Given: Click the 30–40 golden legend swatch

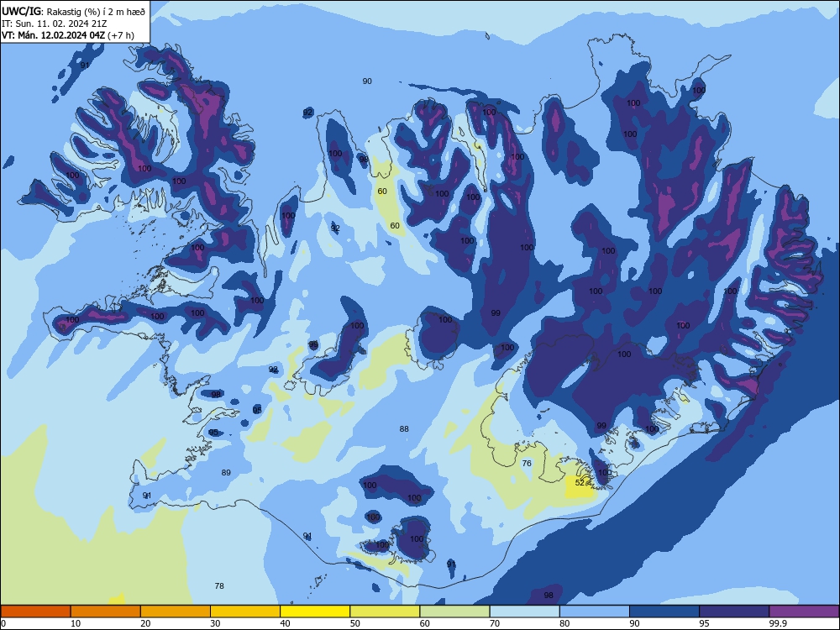Looking at the screenshot, I should coord(245,612).
